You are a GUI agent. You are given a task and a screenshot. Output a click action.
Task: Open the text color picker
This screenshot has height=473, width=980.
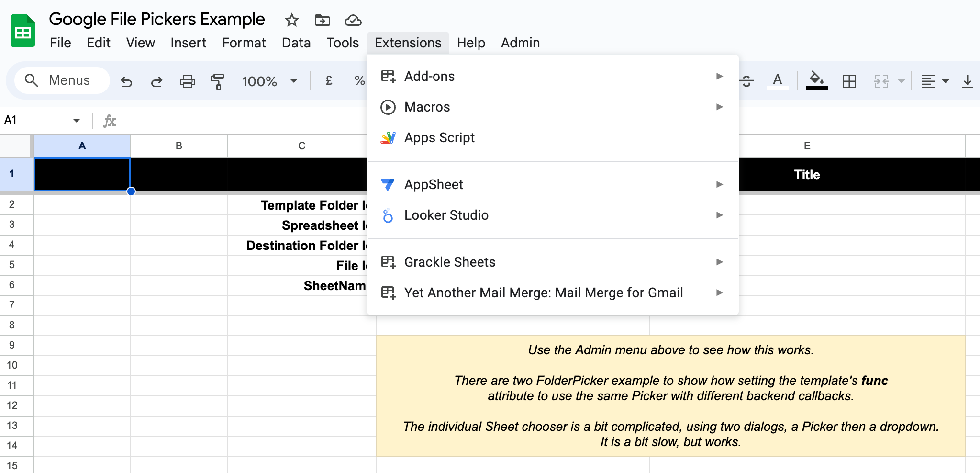click(x=778, y=80)
